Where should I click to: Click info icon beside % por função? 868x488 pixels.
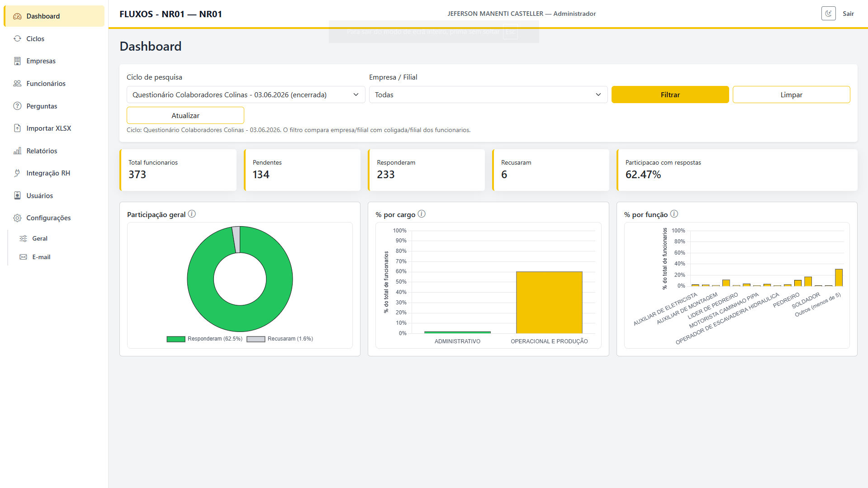pyautogui.click(x=674, y=214)
